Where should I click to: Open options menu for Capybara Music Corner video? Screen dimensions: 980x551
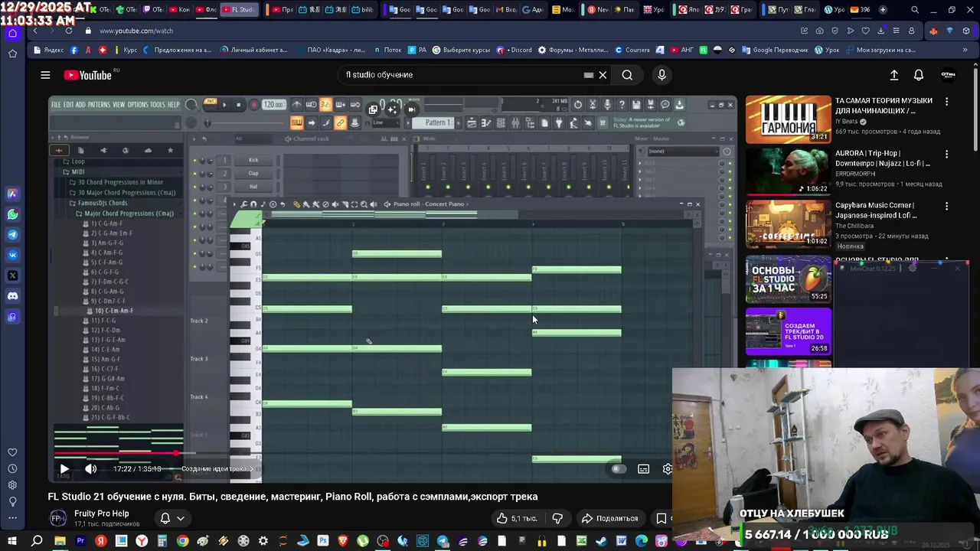tap(946, 206)
